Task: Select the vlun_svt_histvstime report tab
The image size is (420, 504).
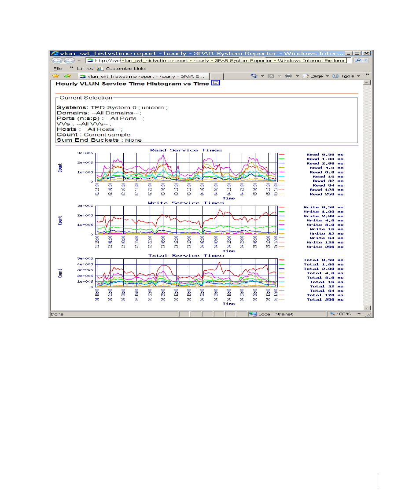Action: [x=144, y=76]
